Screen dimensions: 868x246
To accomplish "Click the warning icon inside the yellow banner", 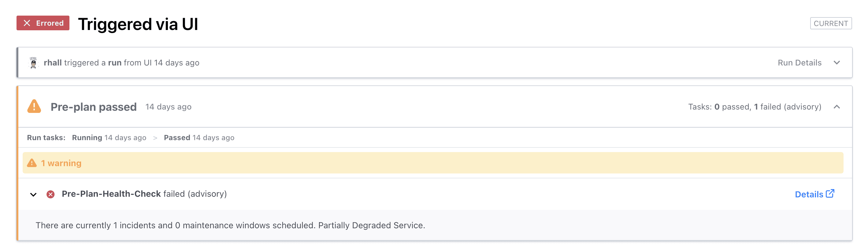I will click(x=32, y=163).
